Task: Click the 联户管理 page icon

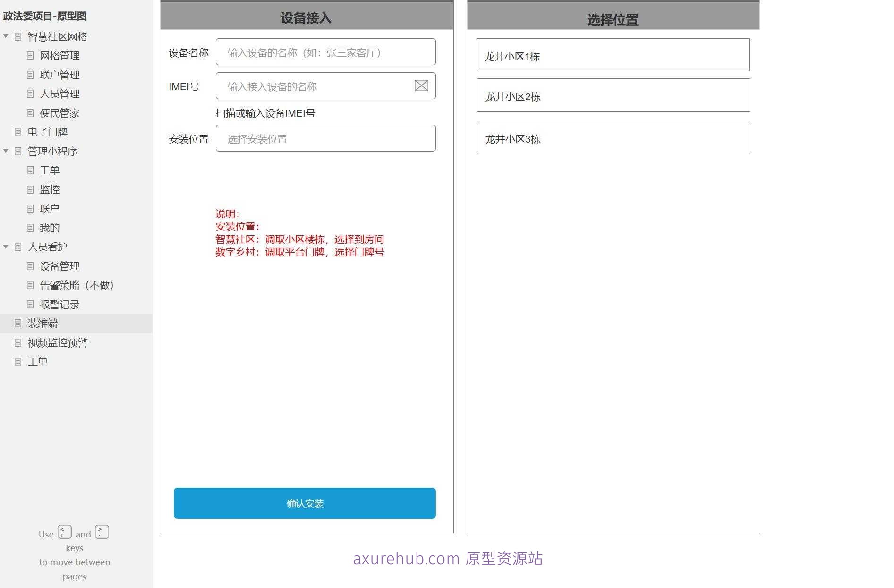Action: [x=30, y=75]
